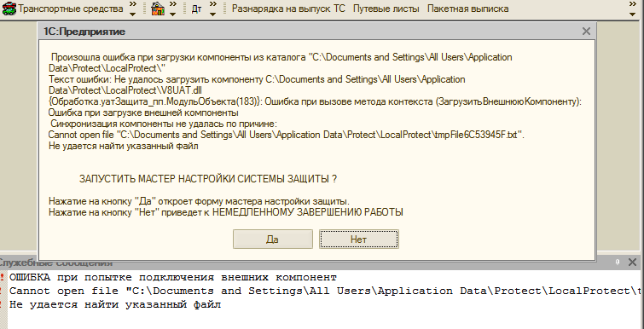Click the vehicles icon beside Транспортные средства

pyautogui.click(x=9, y=9)
